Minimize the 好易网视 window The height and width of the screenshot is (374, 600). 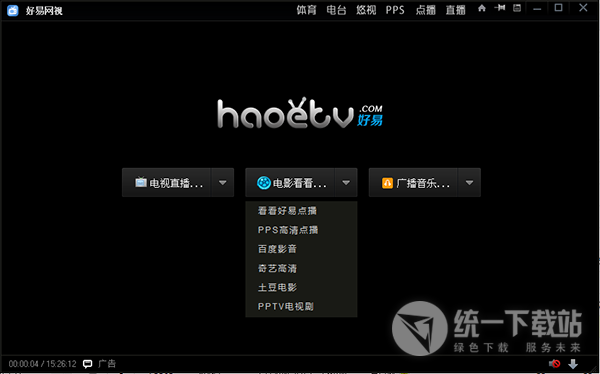537,9
